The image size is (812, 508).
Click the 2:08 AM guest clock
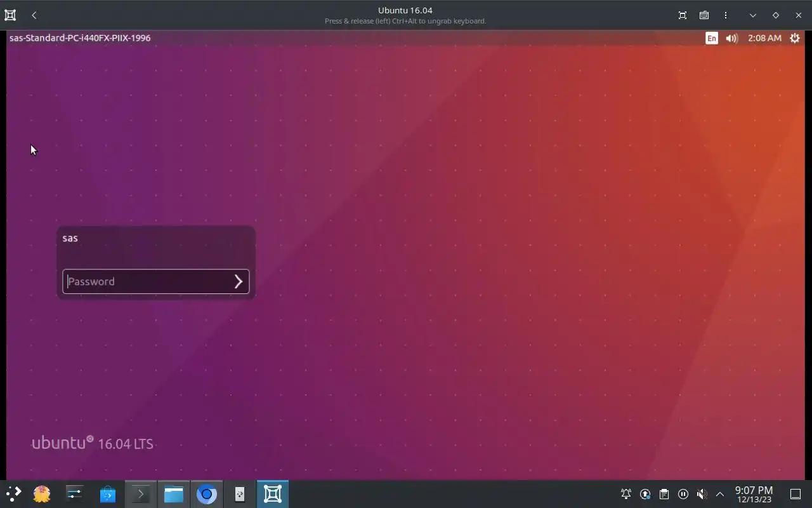coord(764,38)
